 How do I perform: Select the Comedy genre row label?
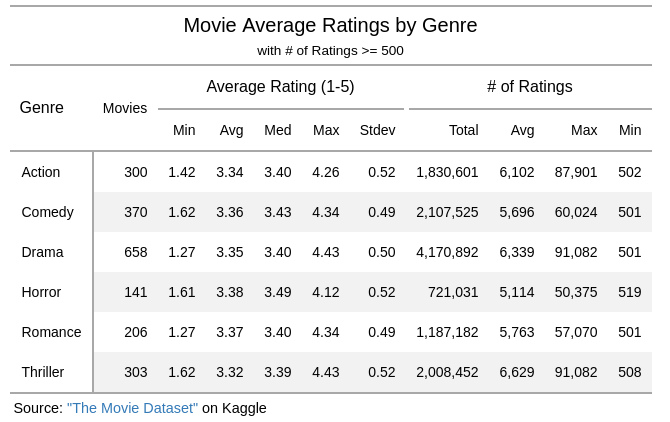tap(47, 212)
